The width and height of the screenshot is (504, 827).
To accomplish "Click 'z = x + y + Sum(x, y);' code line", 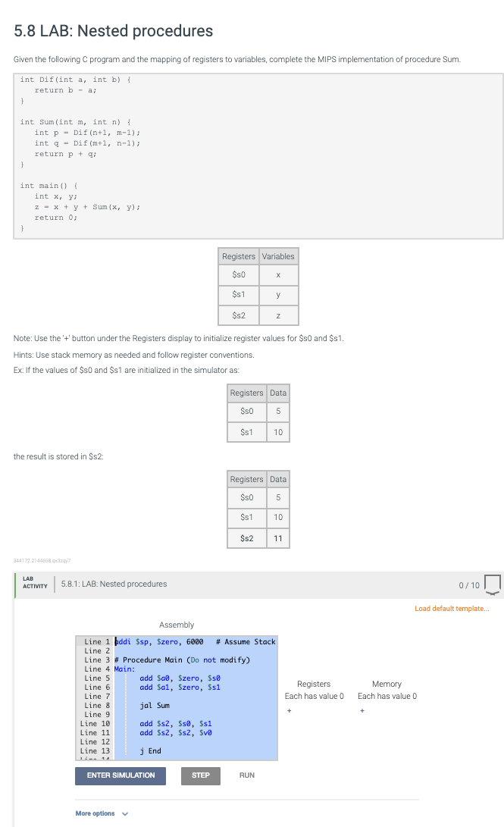I will 87,207.
